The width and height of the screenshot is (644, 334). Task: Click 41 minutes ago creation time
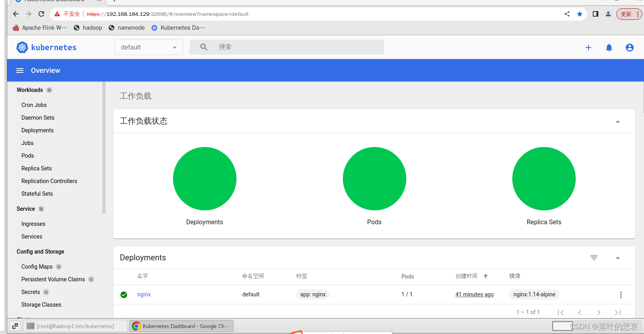[475, 294]
